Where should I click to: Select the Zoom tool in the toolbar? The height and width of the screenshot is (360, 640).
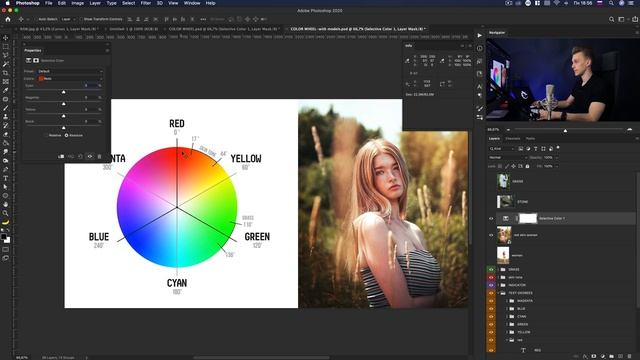[x=6, y=213]
